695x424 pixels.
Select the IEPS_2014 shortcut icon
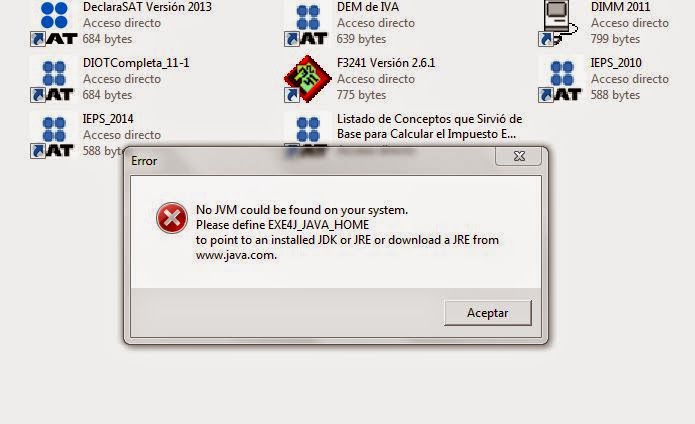point(54,136)
